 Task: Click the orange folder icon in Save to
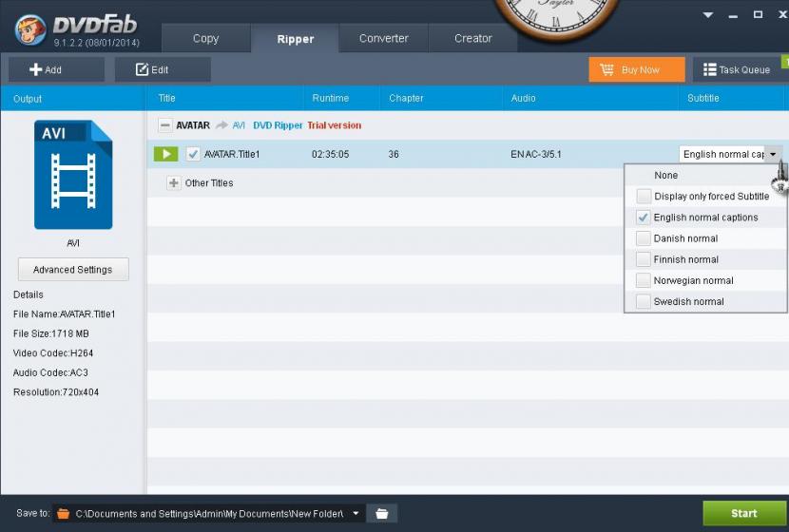[63, 513]
